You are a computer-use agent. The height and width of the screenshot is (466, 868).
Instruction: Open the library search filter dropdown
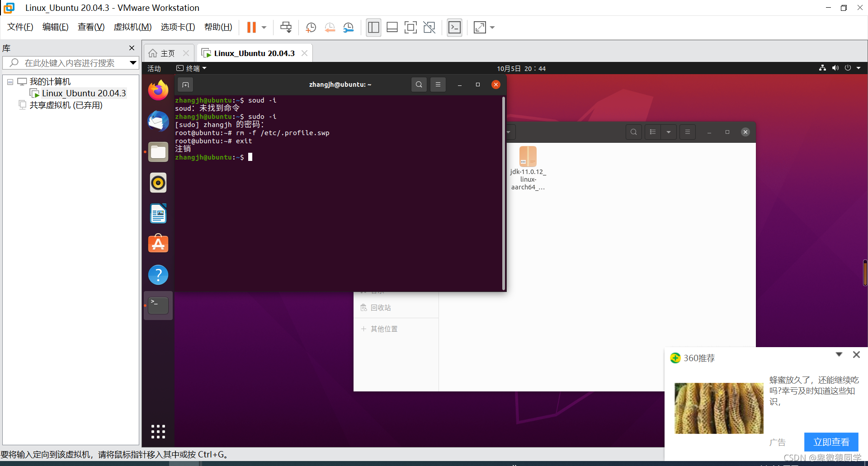pyautogui.click(x=133, y=63)
